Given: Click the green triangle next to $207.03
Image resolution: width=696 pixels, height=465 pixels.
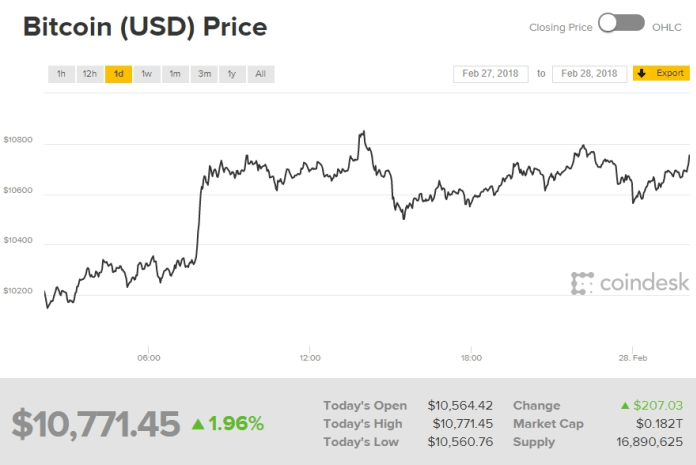Looking at the screenshot, I should 624,406.
